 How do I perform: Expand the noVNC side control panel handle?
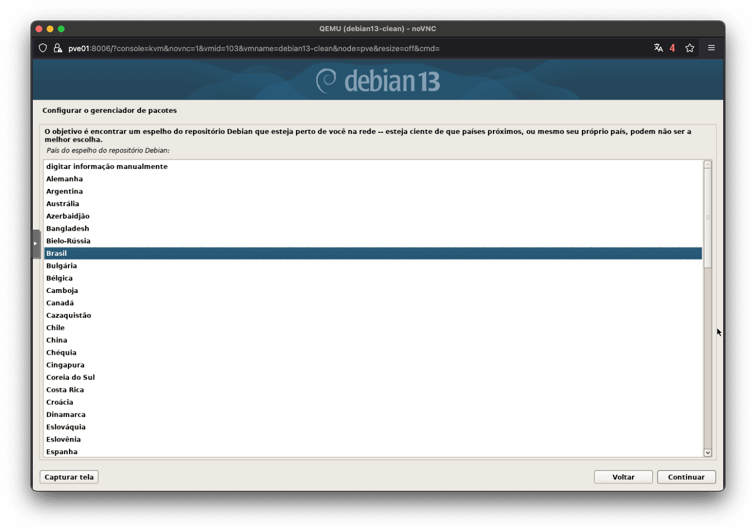tap(36, 243)
